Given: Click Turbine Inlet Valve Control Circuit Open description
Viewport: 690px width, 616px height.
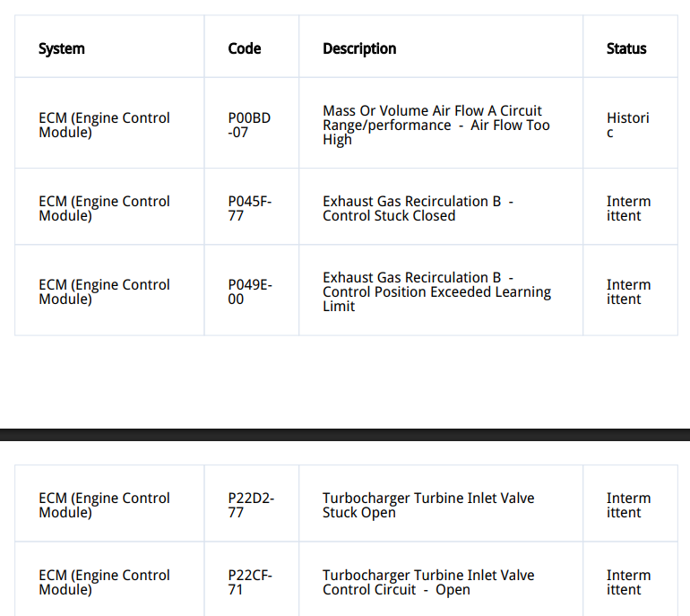Looking at the screenshot, I should click(427, 582).
